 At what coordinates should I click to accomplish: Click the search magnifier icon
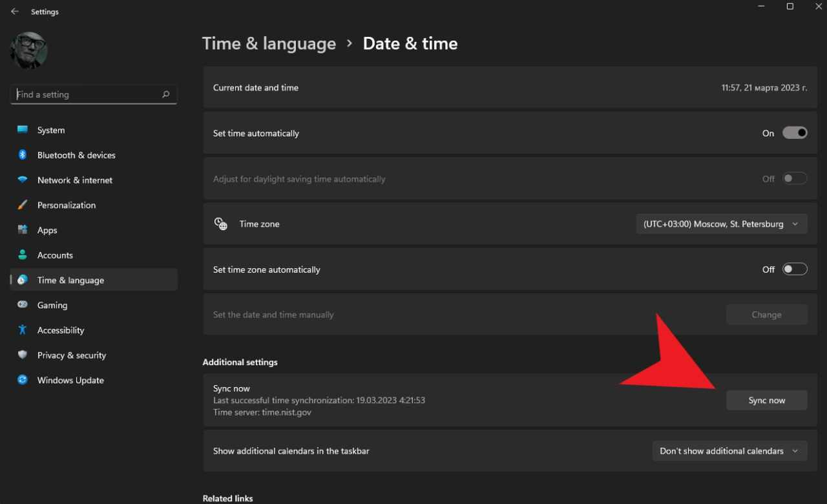coord(166,94)
